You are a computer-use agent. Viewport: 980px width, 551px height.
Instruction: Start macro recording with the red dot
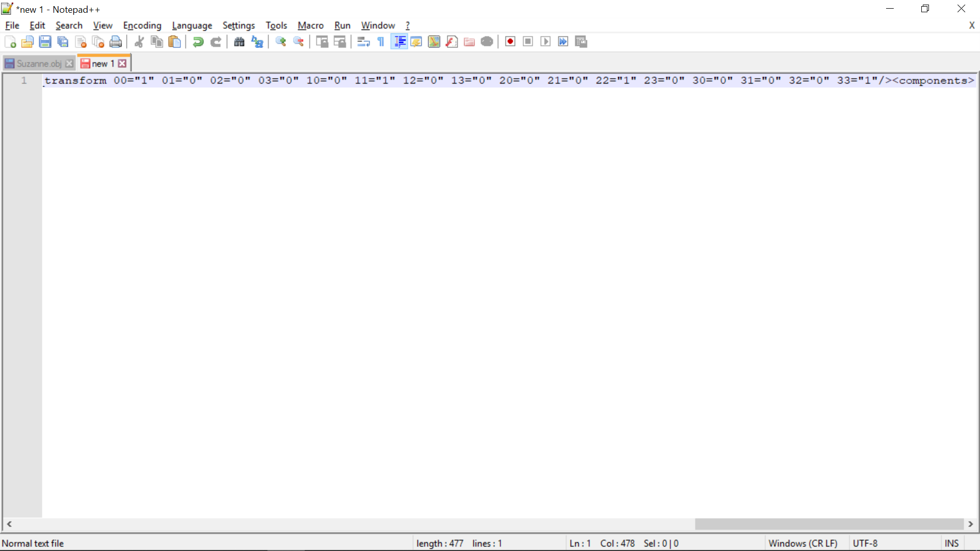coord(510,42)
